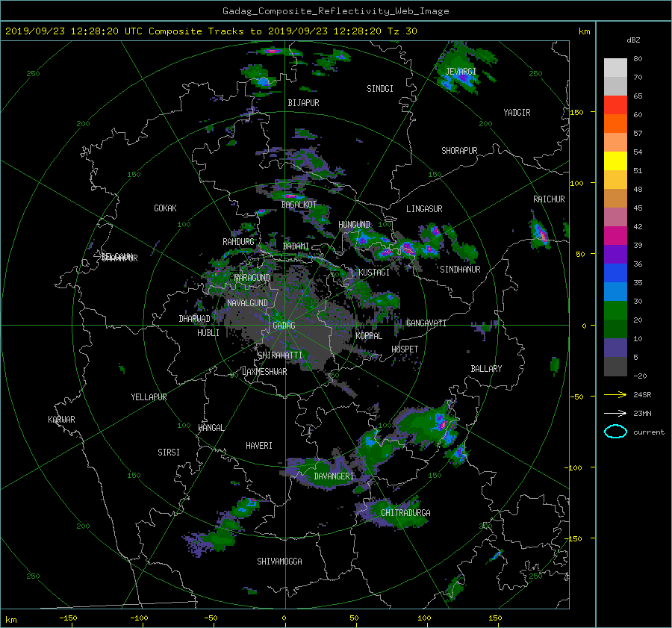The height and width of the screenshot is (628, 672).
Task: Select the BALLARY label
Action: tap(486, 369)
